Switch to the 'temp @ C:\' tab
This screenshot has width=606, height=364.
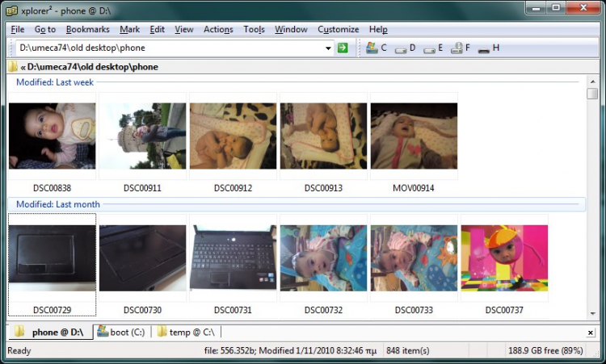click(x=187, y=333)
